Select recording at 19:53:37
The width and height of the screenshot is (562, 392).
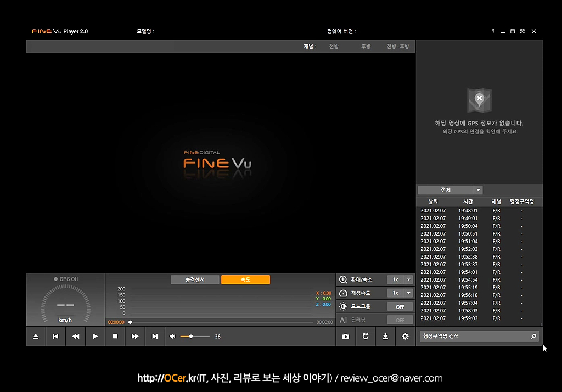[x=479, y=264]
